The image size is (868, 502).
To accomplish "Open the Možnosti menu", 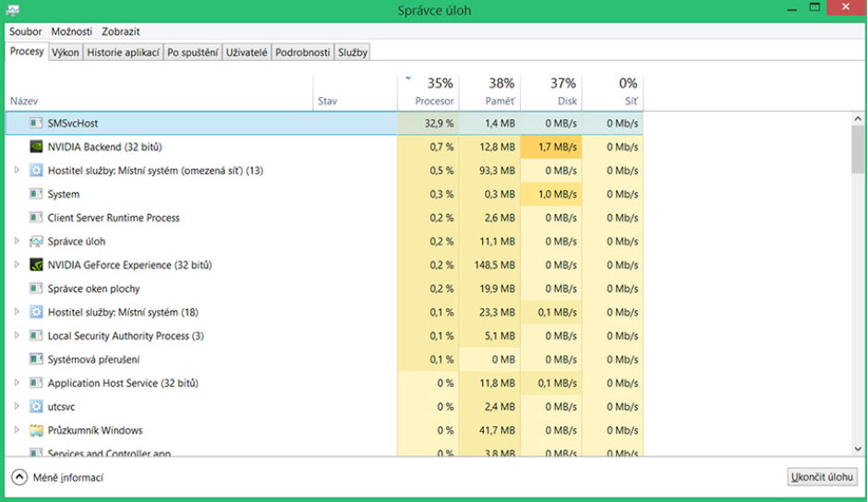I will click(71, 31).
